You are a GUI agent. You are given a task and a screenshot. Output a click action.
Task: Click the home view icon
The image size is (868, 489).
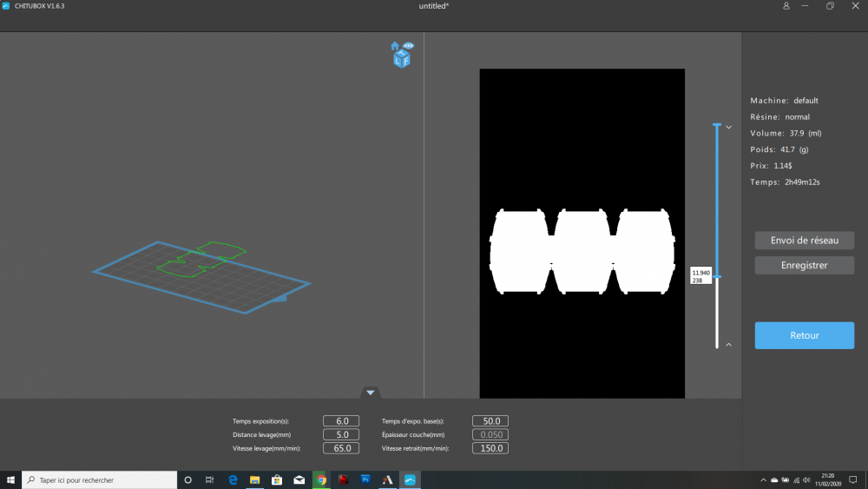(x=395, y=46)
